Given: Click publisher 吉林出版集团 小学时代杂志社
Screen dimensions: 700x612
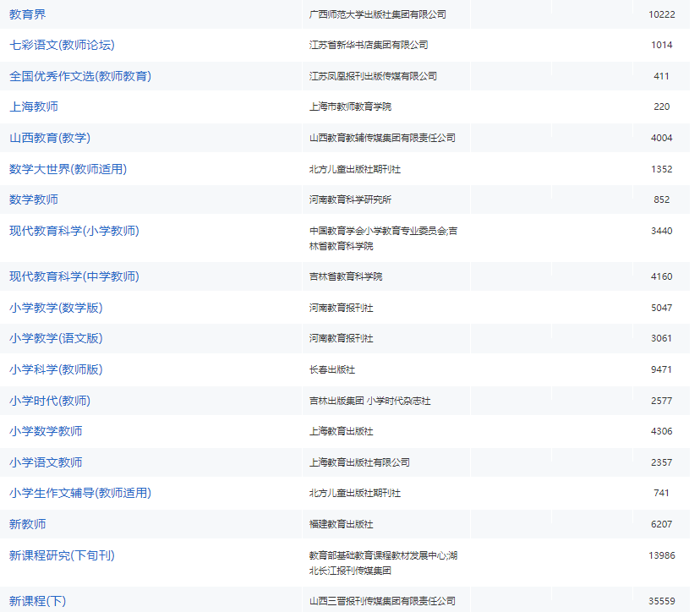Looking at the screenshot, I should [370, 401].
